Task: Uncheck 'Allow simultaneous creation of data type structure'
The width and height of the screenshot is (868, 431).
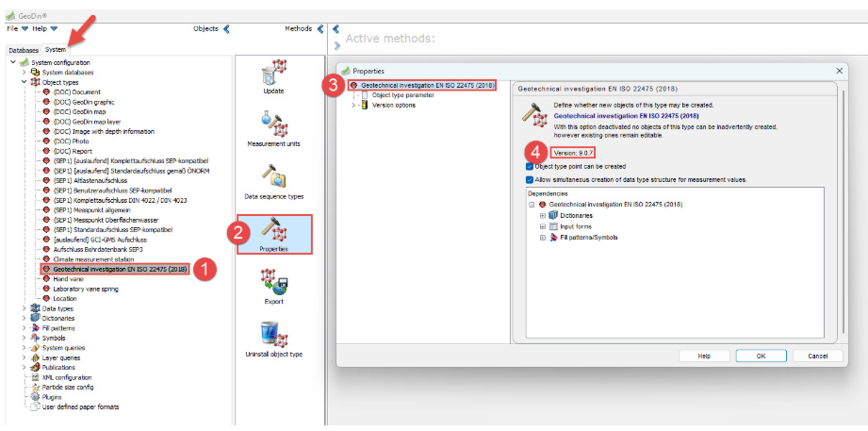Action: (x=529, y=179)
